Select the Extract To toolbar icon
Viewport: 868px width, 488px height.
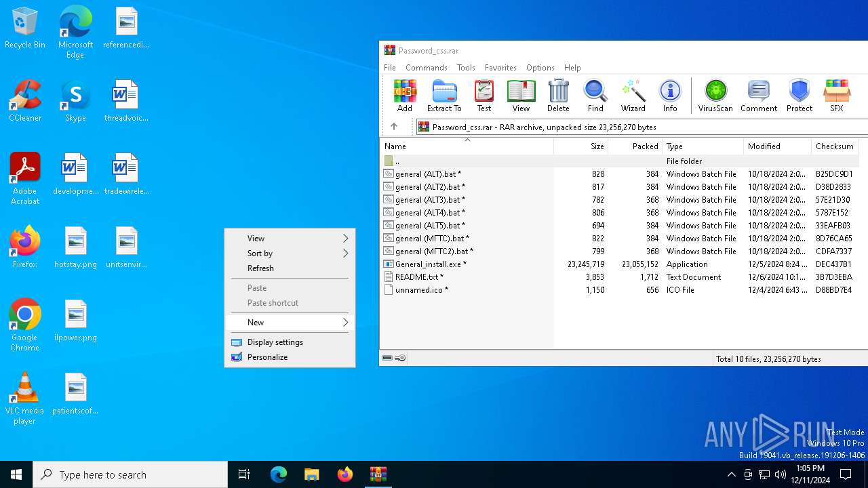444,96
